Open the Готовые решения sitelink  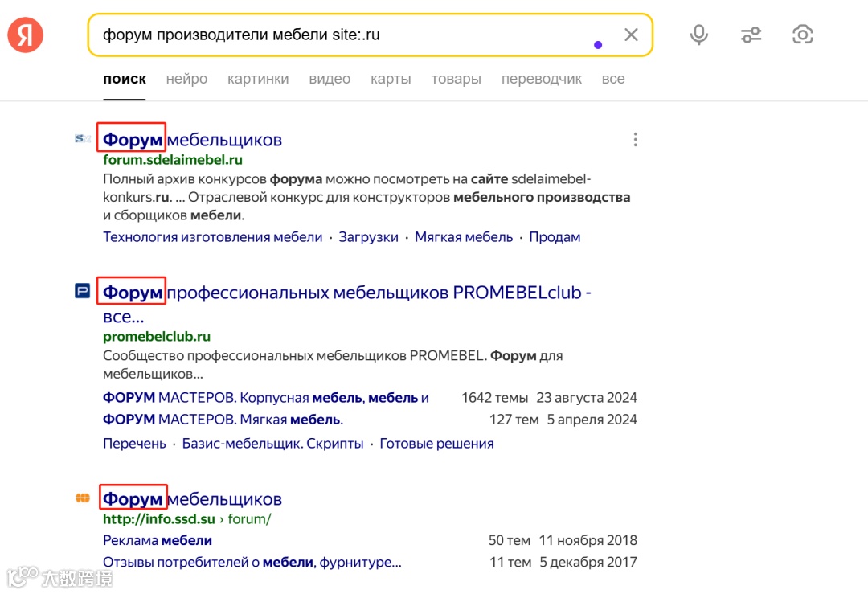[x=436, y=444]
